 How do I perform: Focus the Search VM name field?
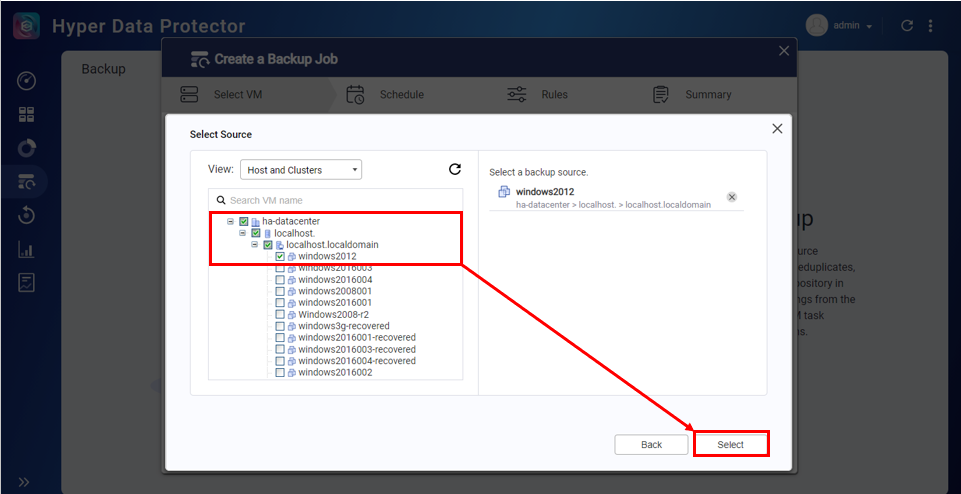coord(336,200)
